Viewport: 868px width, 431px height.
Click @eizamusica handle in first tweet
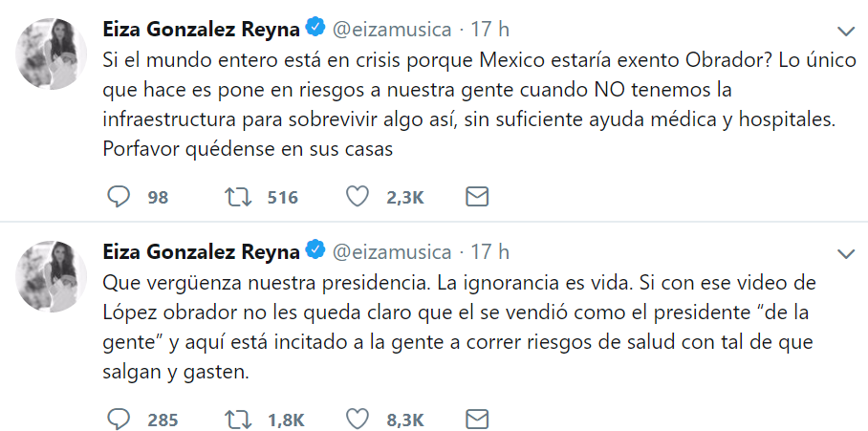pos(391,29)
